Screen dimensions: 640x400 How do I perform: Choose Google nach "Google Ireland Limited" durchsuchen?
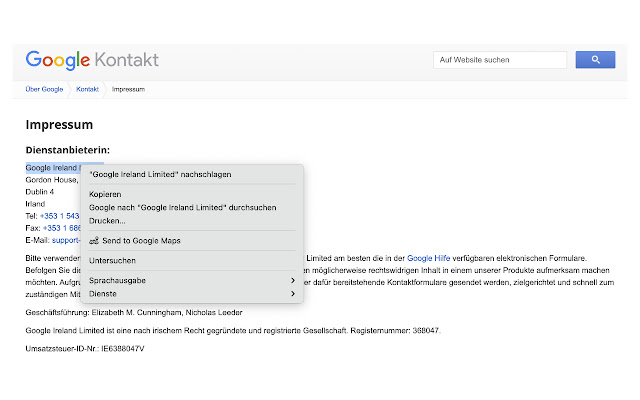182,207
